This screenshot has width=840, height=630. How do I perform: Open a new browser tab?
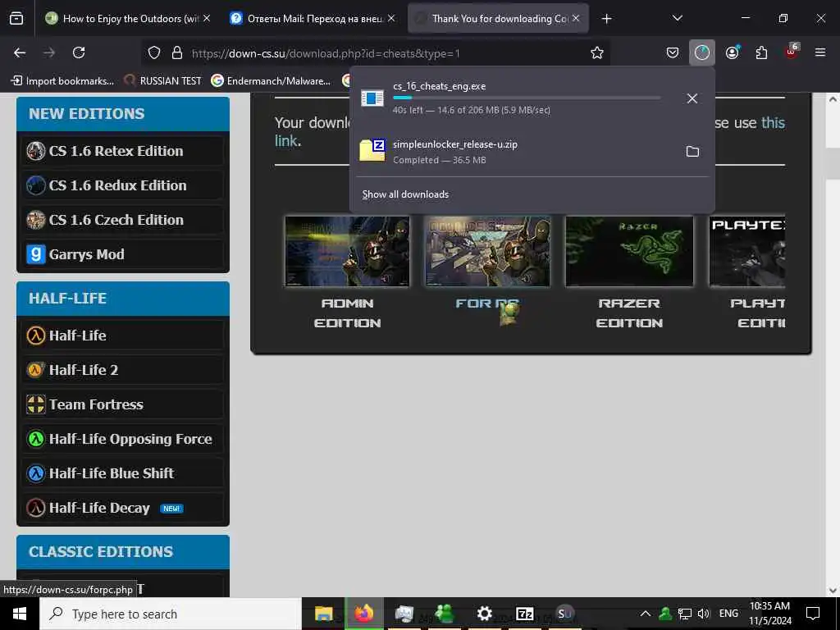point(606,19)
